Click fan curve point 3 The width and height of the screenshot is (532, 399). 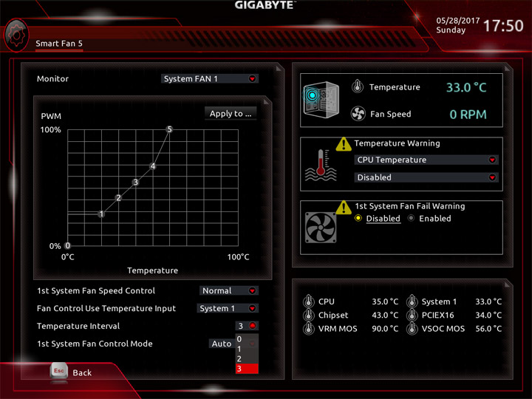pyautogui.click(x=135, y=183)
